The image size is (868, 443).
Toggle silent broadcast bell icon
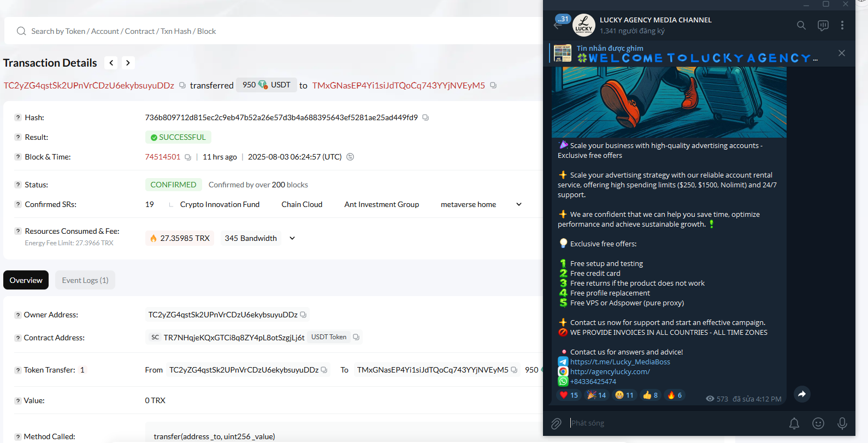click(794, 423)
